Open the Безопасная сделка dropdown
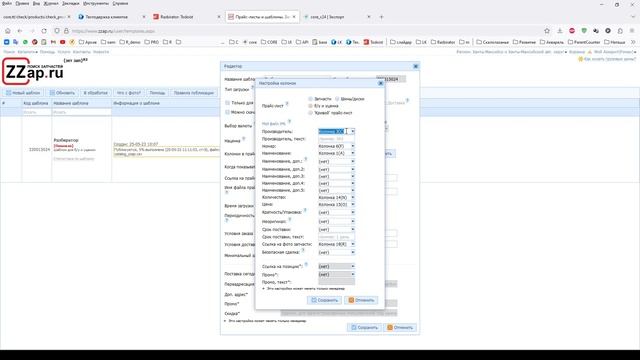 point(353,253)
